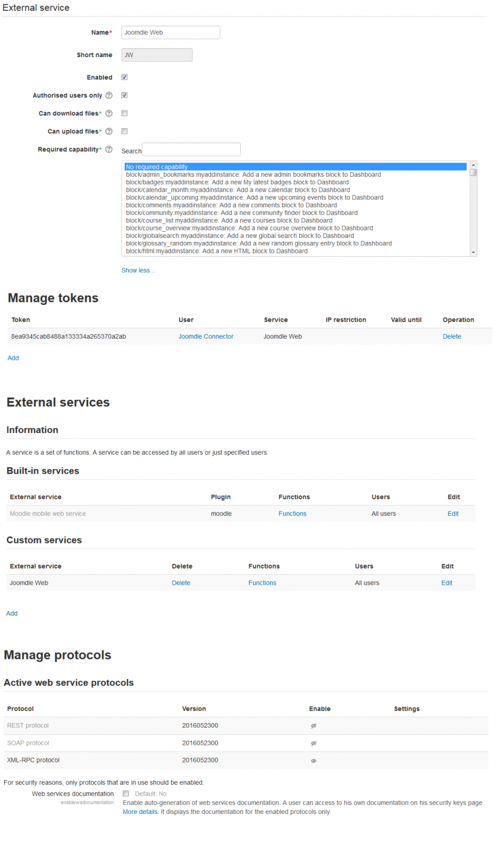Tick the Web services documentation checkbox
The image size is (504, 858).
126,793
